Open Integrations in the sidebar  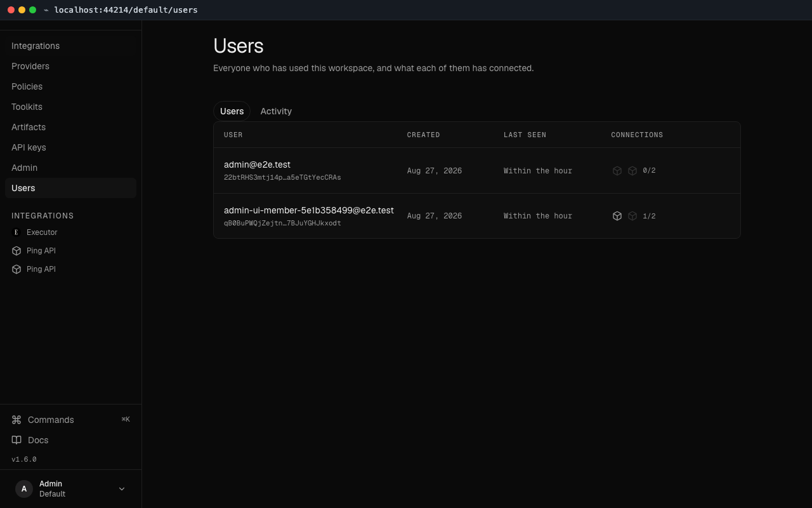(70, 46)
